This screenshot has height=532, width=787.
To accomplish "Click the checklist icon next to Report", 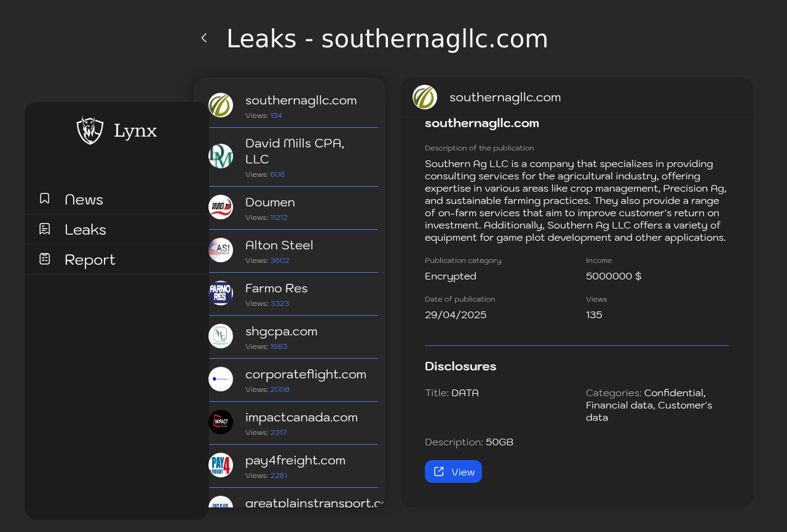I will (x=45, y=259).
